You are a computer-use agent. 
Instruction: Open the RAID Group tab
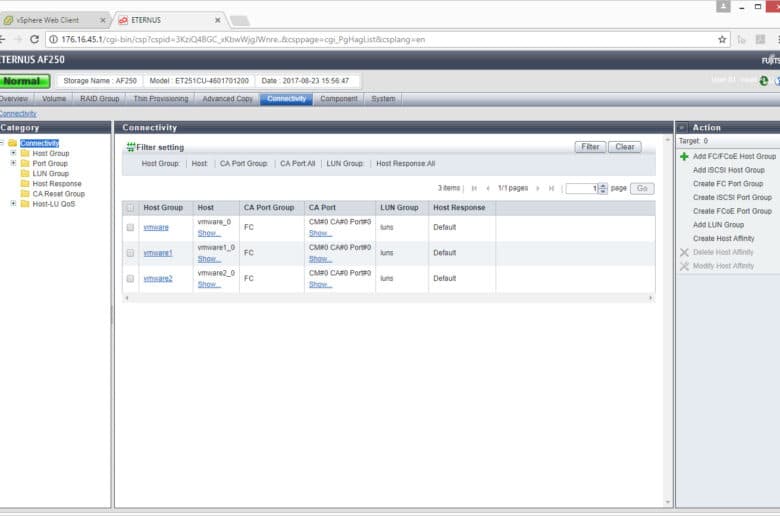(x=99, y=99)
